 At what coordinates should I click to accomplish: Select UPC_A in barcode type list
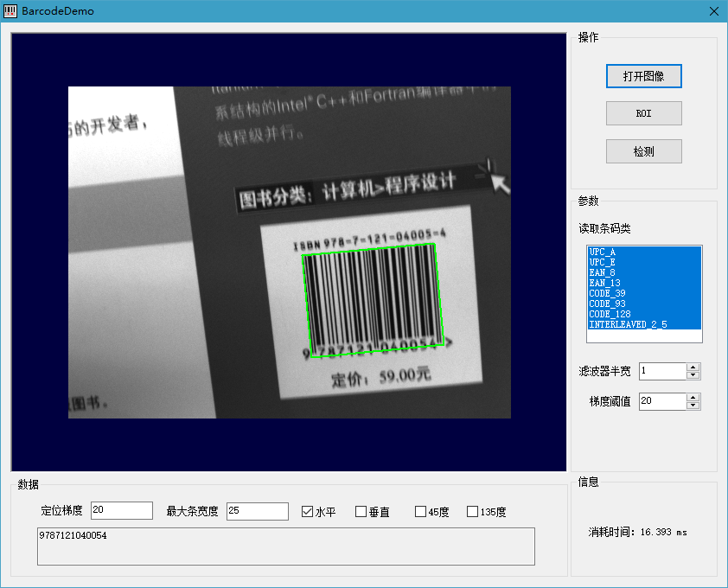point(644,252)
